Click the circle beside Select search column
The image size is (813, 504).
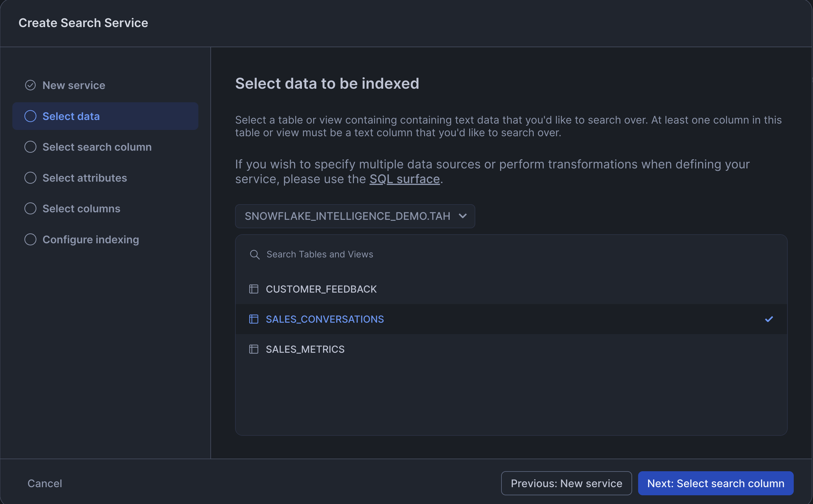(x=30, y=147)
